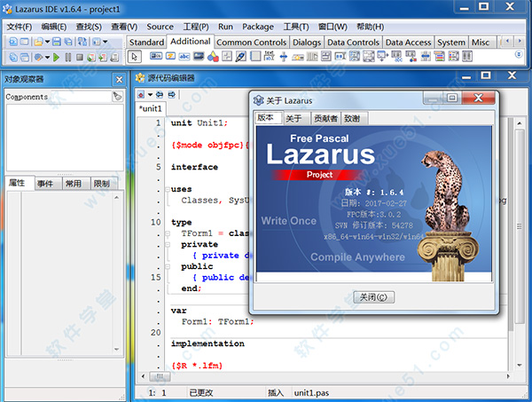Switch to the Standard palette tab
The height and width of the screenshot is (402, 532).
click(146, 42)
